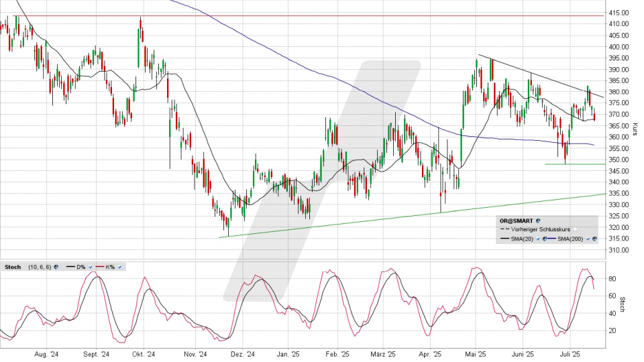
Task: Click the 350.00 price axis value
Action: pos(619,160)
